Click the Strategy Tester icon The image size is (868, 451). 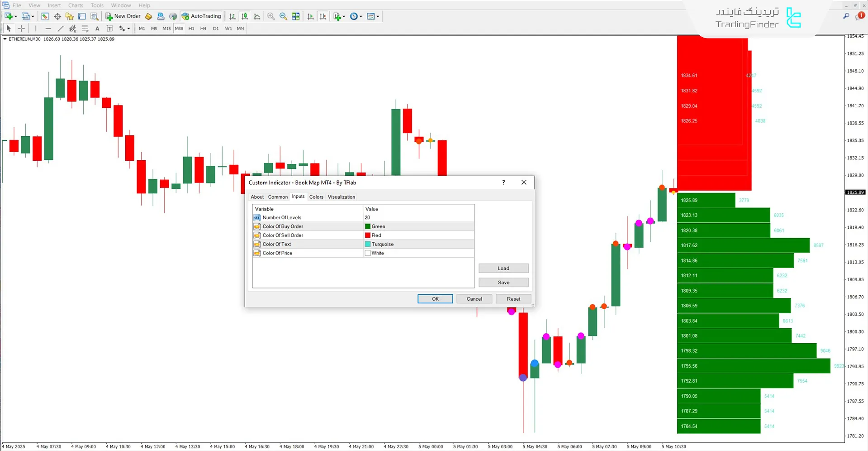coord(94,16)
